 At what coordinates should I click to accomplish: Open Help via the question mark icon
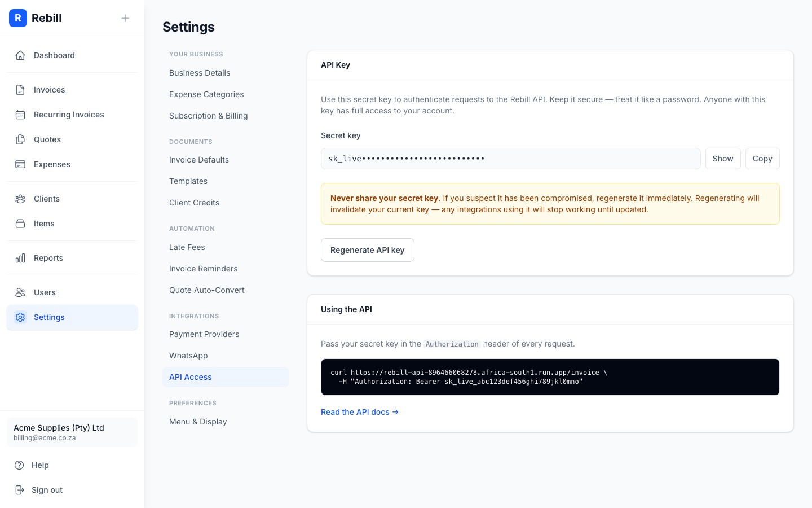point(20,465)
